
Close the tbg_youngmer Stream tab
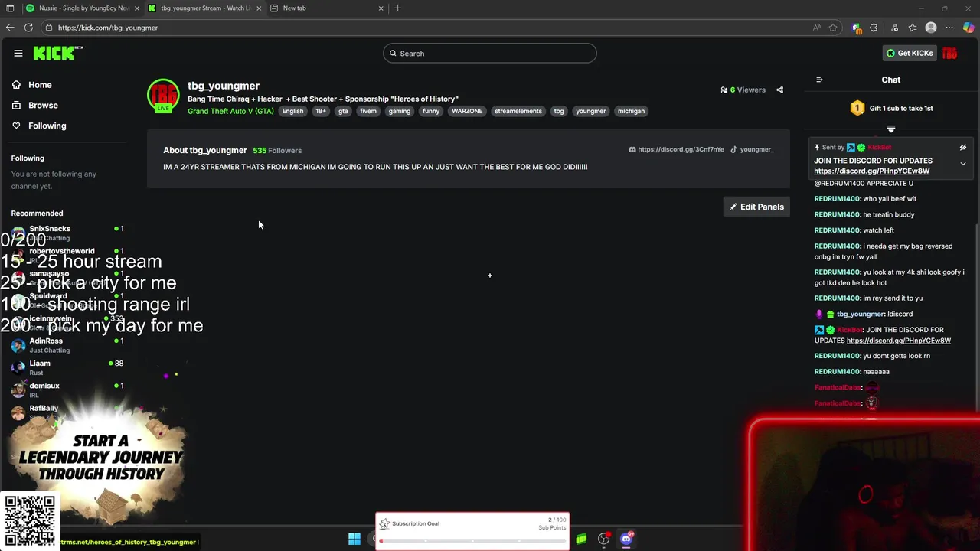[x=259, y=8]
